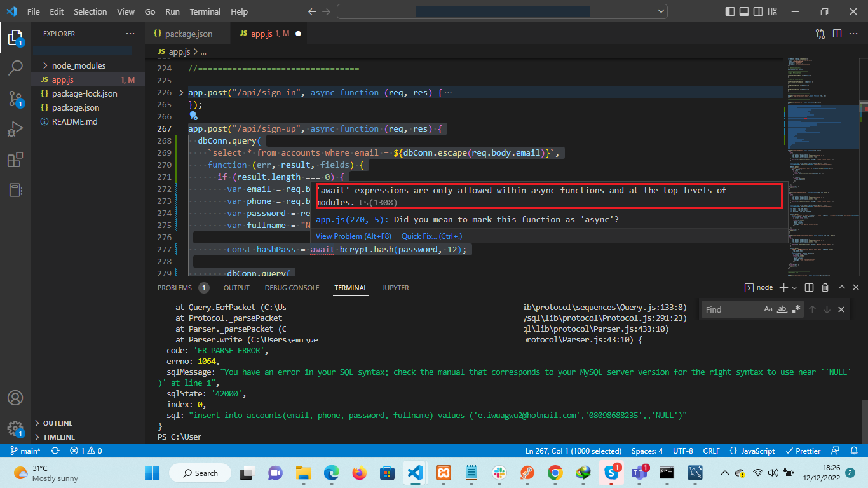
Task: Click View Problem link in hover
Action: click(x=353, y=236)
